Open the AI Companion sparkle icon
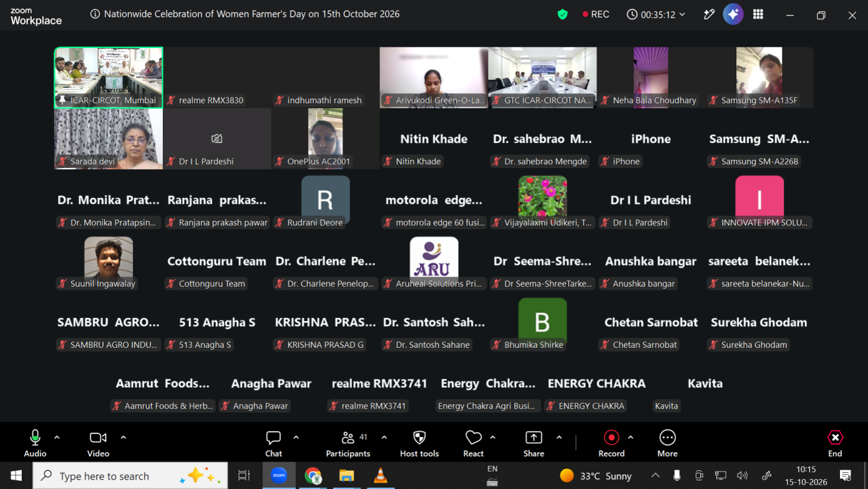 733,14
